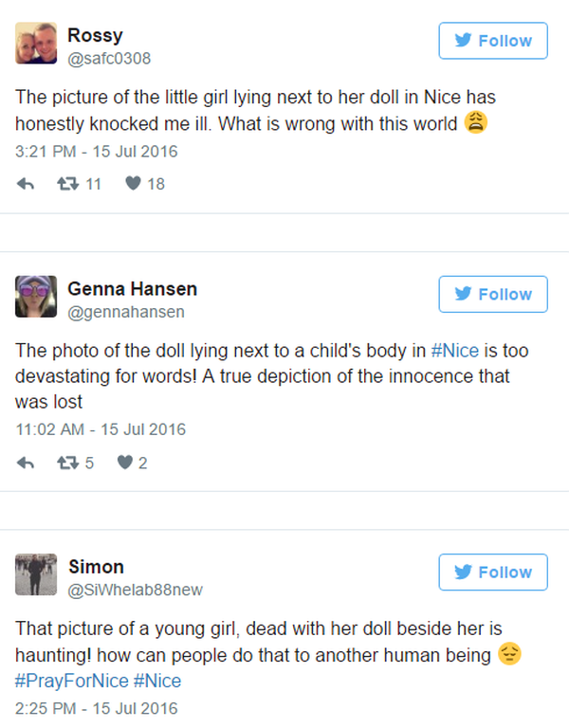Open the 2:25 PM tweet timestamp
The height and width of the screenshot is (728, 569).
96,708
